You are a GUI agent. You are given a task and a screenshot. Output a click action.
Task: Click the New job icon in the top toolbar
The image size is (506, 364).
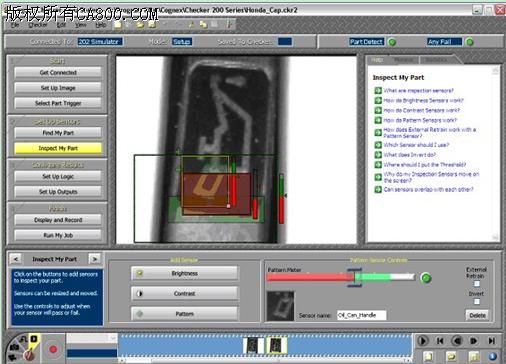point(118,24)
